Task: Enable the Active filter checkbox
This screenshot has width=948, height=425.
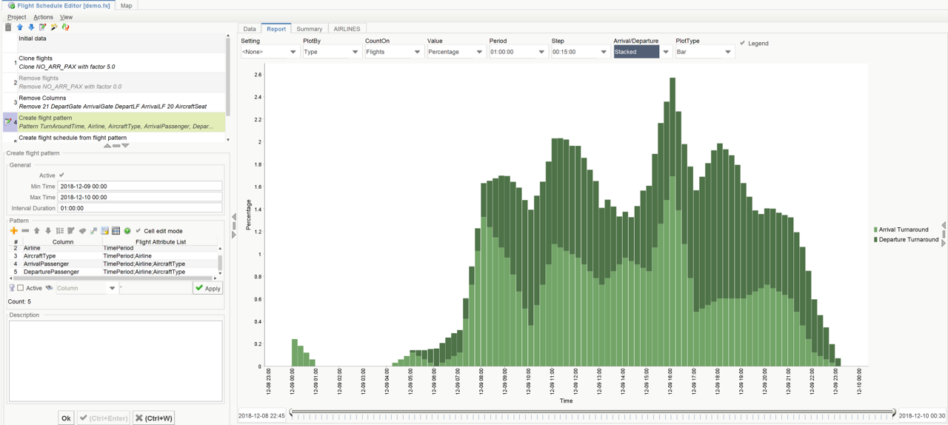Action: [x=20, y=288]
